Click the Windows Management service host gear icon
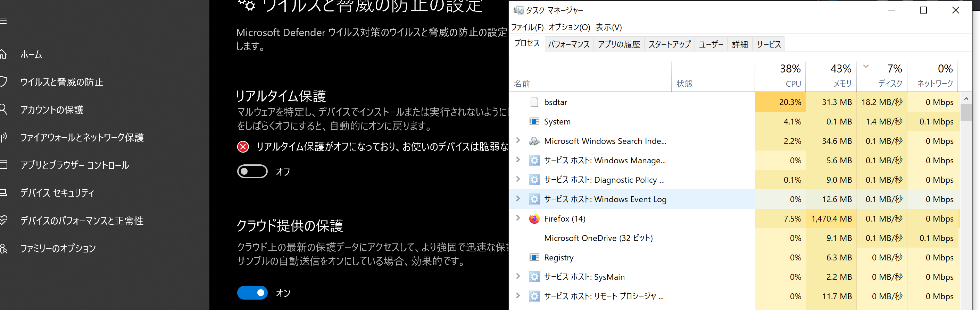The image size is (980, 310). coord(534,160)
